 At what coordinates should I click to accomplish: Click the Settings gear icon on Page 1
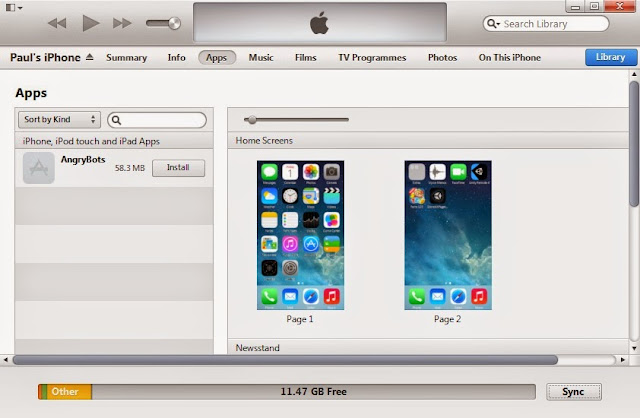pos(290,268)
